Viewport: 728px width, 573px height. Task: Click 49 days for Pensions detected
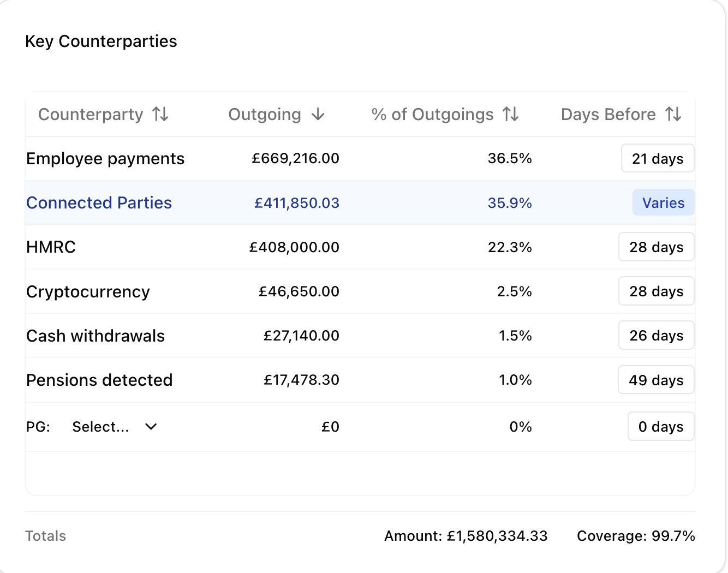[x=656, y=380]
